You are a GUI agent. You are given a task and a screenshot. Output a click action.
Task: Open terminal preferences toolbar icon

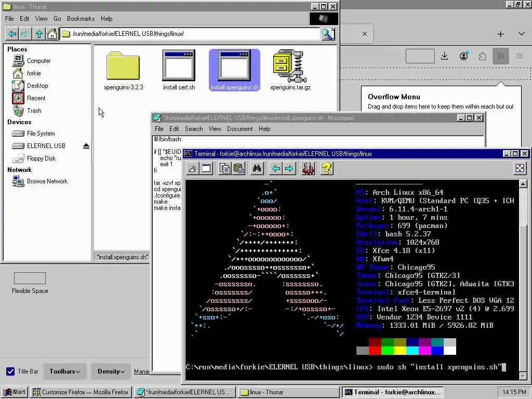tap(308, 169)
